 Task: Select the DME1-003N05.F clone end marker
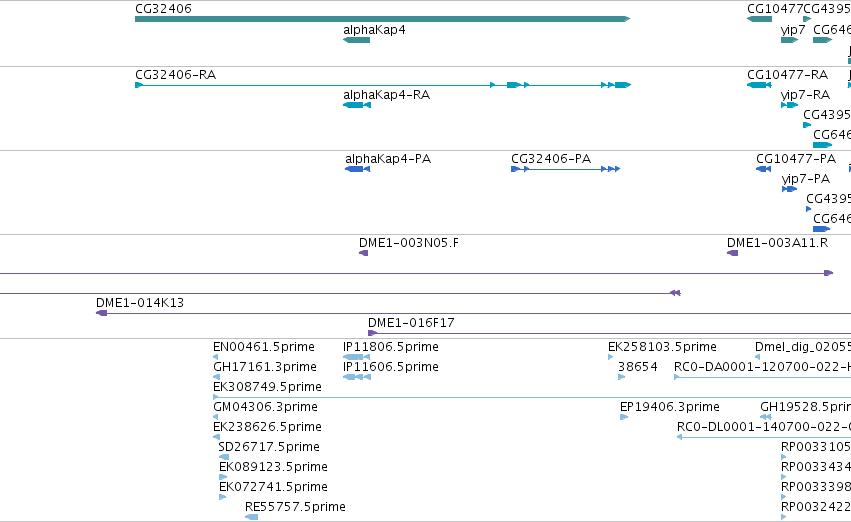364,253
